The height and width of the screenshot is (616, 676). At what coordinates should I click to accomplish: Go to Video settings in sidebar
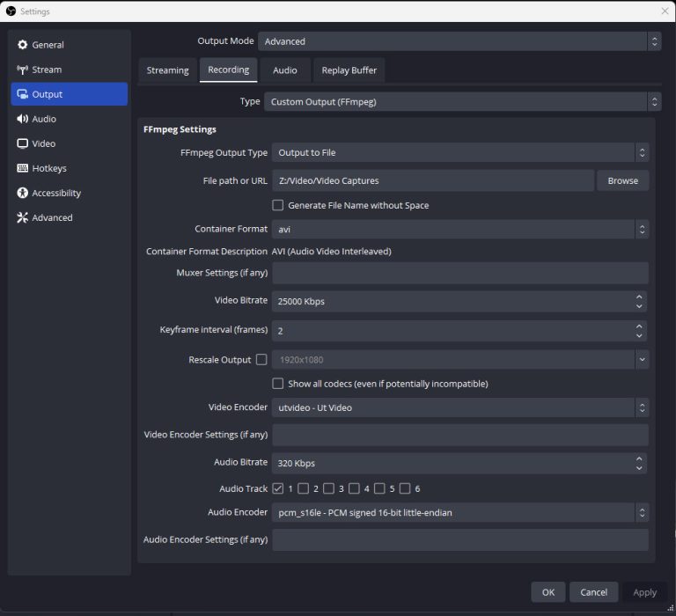pyautogui.click(x=43, y=143)
